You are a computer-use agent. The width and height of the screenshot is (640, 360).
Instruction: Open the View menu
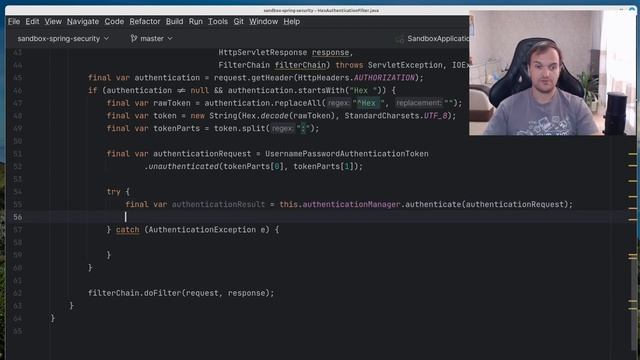[53, 22]
